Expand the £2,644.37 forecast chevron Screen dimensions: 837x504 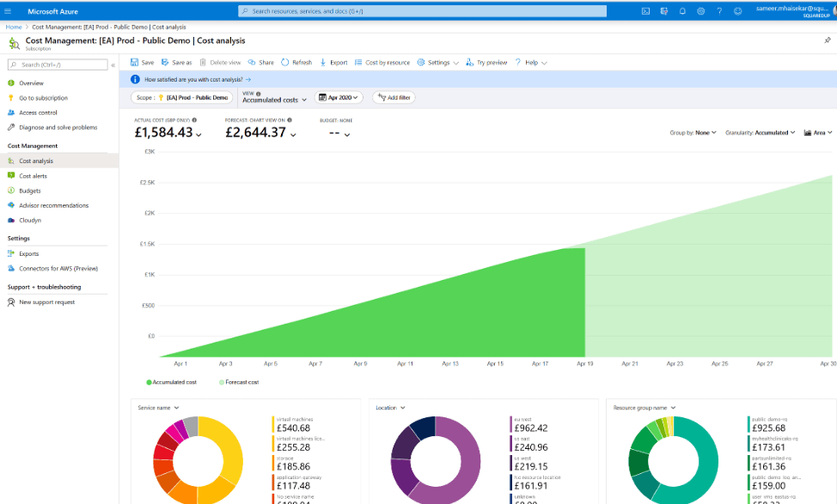pyautogui.click(x=293, y=135)
